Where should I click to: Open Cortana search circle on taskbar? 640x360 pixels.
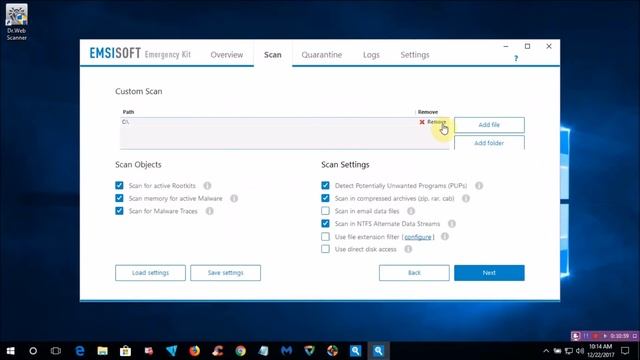coord(33,351)
